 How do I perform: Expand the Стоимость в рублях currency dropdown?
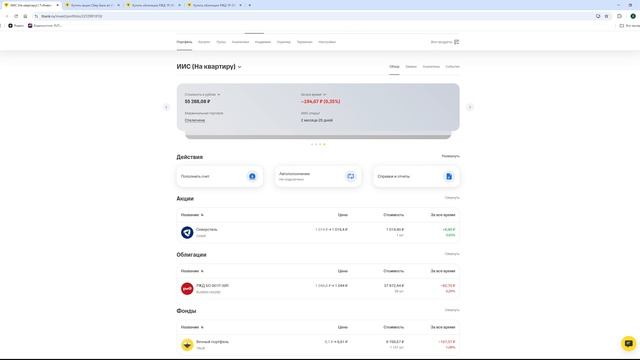202,94
